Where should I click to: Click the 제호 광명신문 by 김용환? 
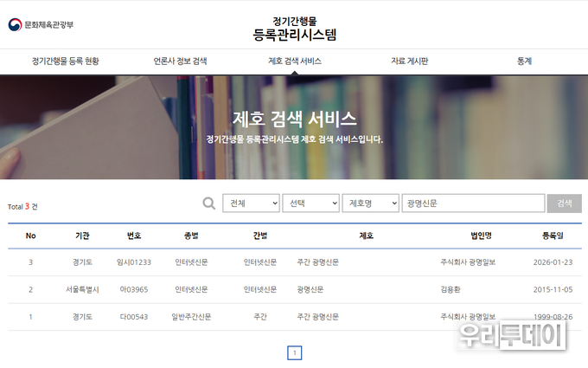coord(310,289)
